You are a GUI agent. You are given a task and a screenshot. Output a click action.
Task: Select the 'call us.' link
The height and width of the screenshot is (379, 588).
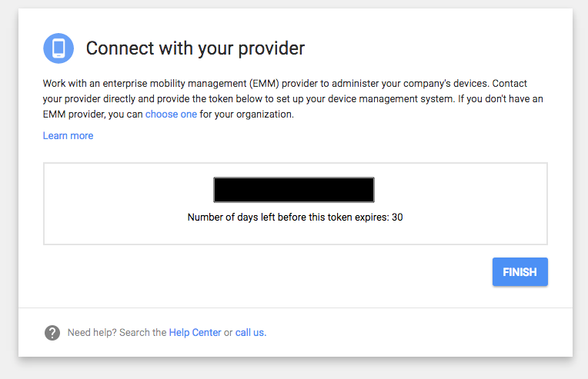click(x=251, y=333)
